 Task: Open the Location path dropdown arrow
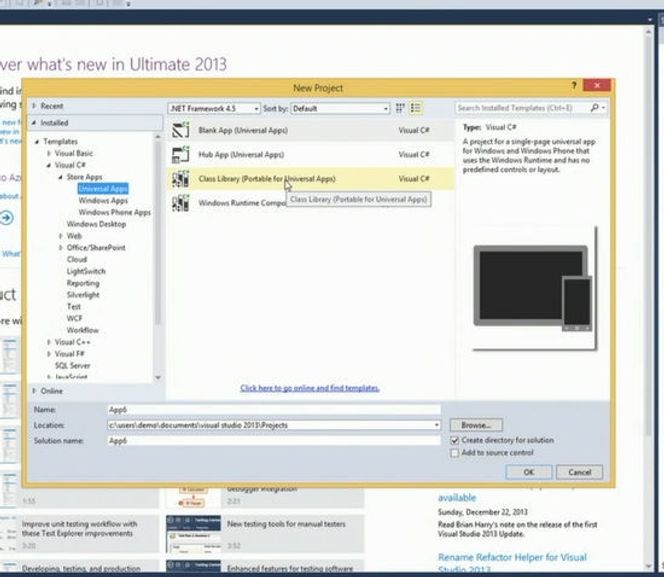click(436, 425)
